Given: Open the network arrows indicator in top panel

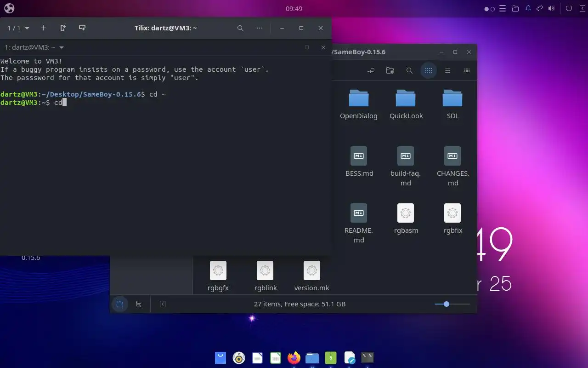Looking at the screenshot, I should click(540, 8).
